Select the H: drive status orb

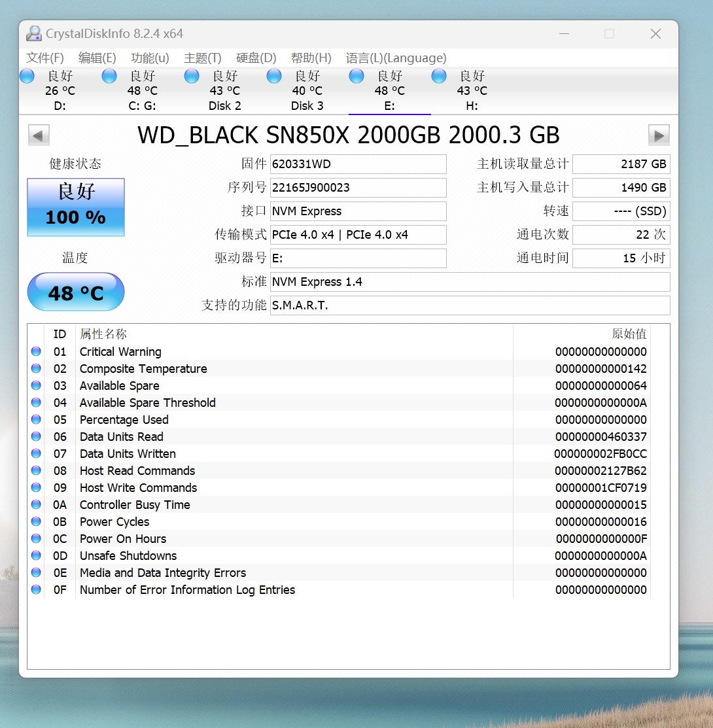pos(439,77)
